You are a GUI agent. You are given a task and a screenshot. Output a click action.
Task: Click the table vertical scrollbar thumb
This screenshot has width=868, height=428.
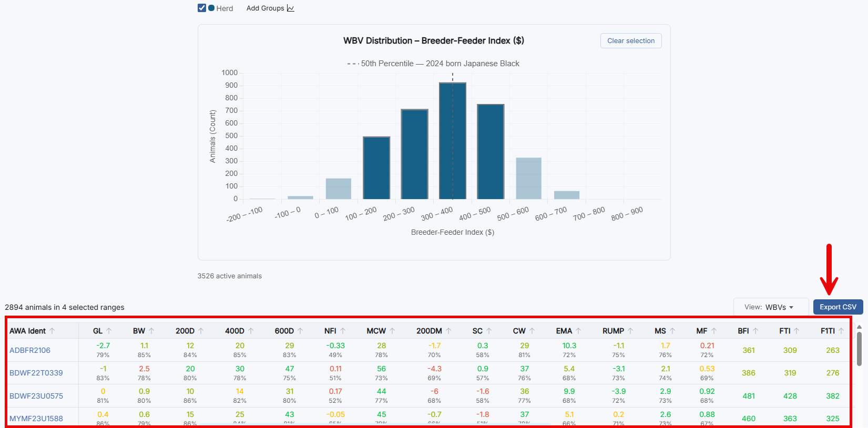pyautogui.click(x=859, y=349)
